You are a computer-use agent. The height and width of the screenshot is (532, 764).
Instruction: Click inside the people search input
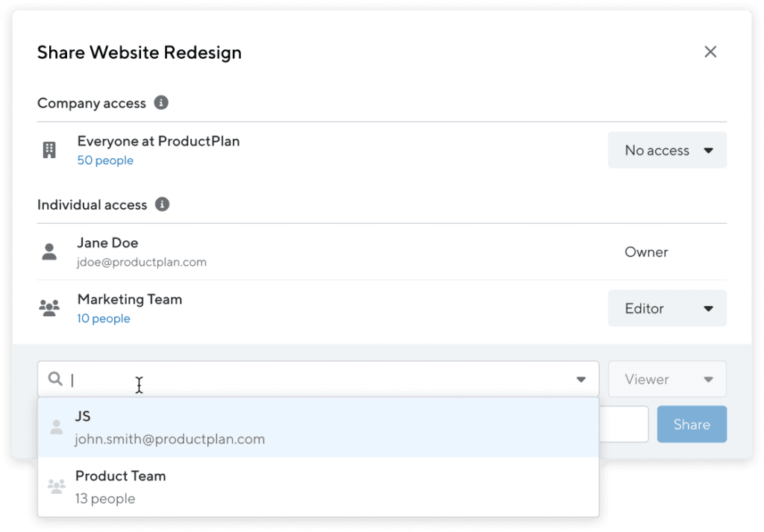pos(318,379)
